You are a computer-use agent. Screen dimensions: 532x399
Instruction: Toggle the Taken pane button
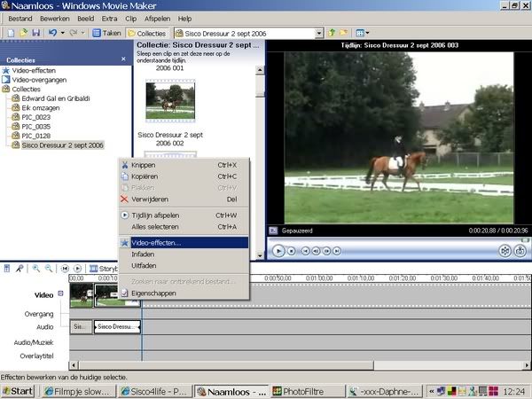106,33
